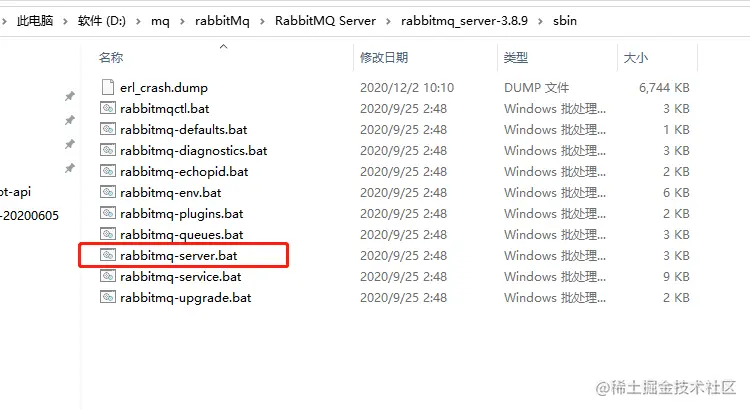Open the mq breadcrumb folder
The width and height of the screenshot is (750, 410).
click(x=160, y=21)
